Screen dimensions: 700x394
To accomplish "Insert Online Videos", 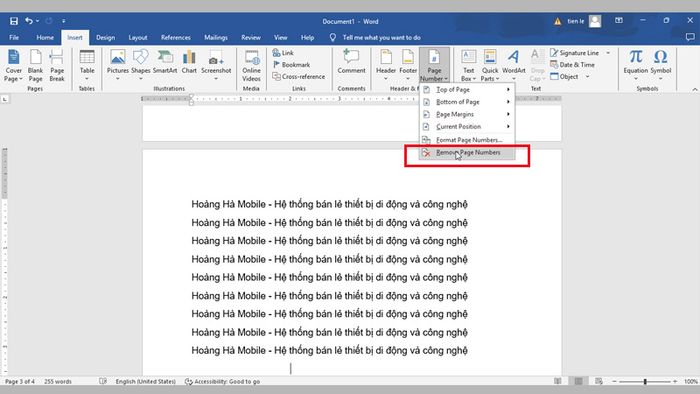I will 251,66.
